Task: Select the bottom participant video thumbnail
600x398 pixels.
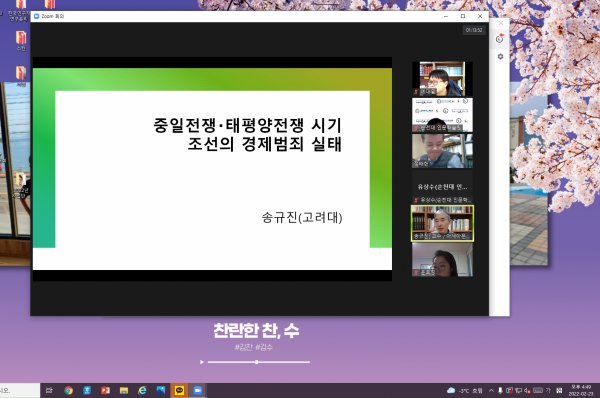Action: [x=442, y=259]
